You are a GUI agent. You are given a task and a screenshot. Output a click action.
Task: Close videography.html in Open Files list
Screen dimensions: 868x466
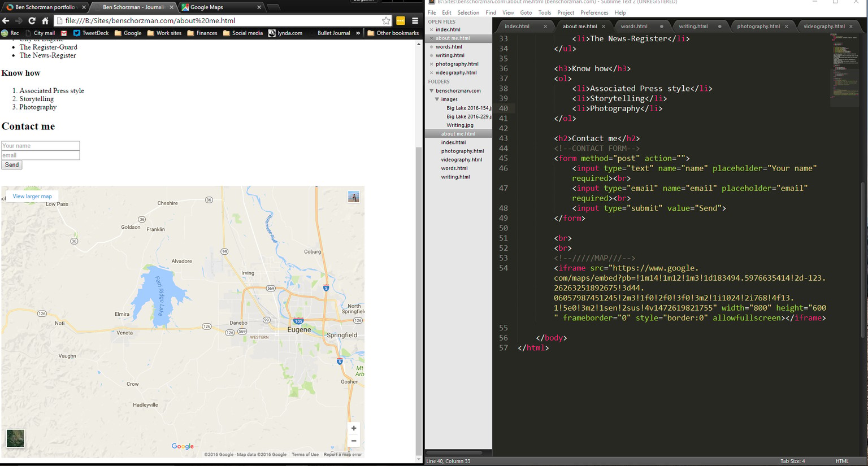click(x=431, y=72)
